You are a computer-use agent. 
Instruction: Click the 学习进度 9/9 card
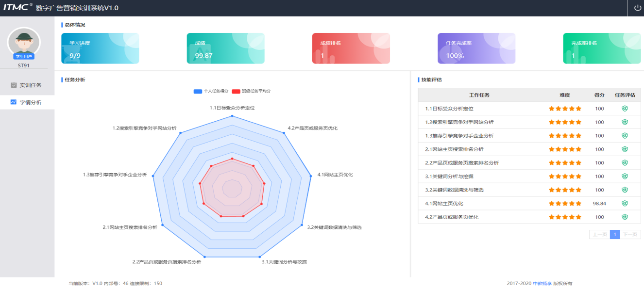[100, 48]
